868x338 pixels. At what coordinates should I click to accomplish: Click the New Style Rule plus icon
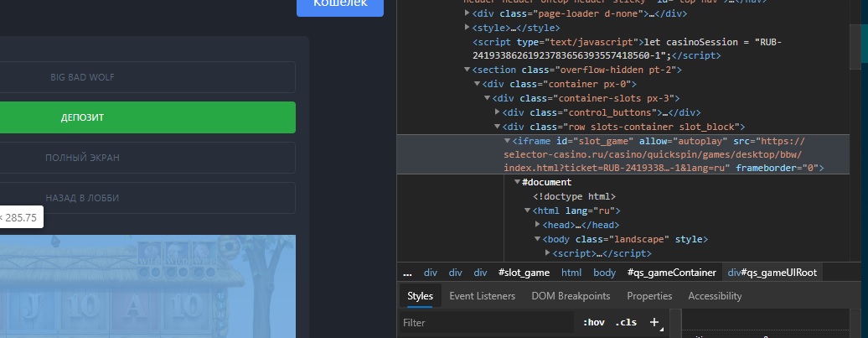point(654,322)
